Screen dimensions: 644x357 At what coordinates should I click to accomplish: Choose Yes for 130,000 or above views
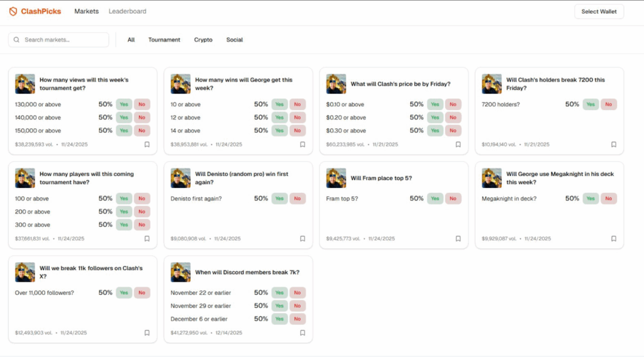pos(124,104)
